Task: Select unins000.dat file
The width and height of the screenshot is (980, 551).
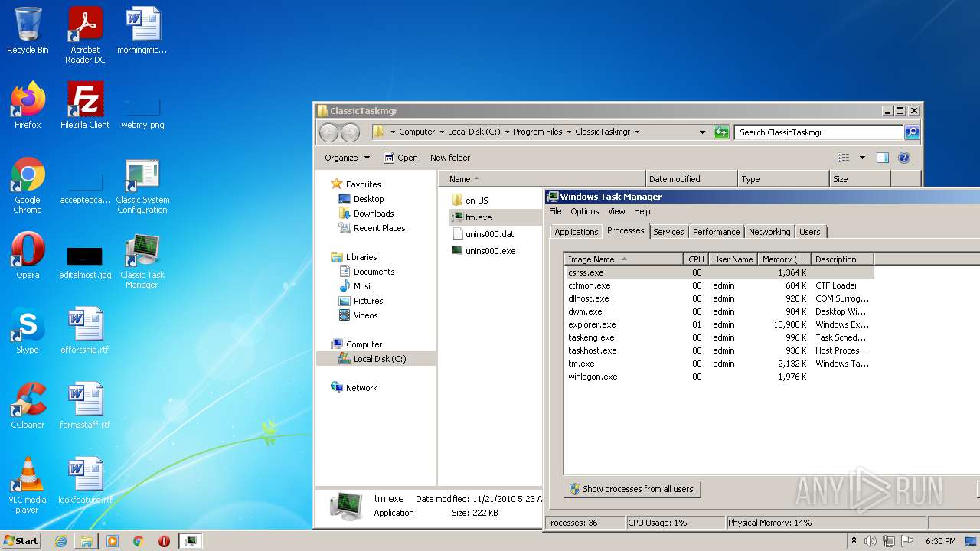Action: point(483,234)
